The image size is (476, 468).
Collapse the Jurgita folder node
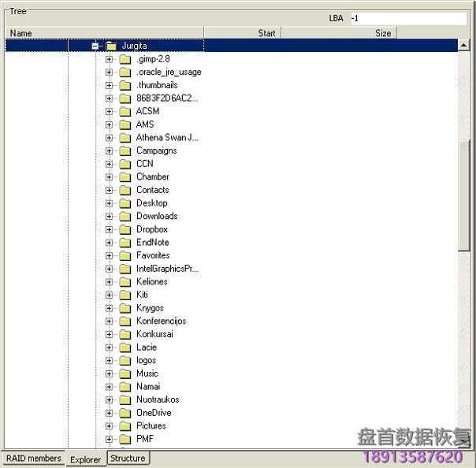coord(95,46)
